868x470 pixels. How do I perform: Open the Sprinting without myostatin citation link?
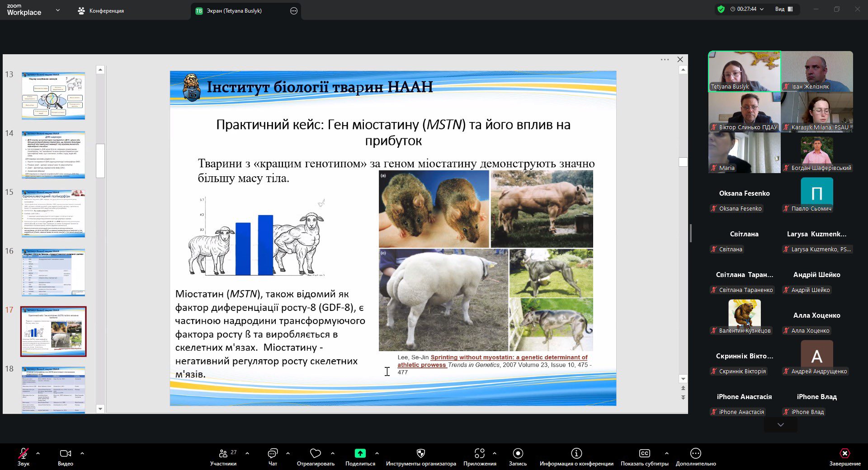[x=509, y=357]
